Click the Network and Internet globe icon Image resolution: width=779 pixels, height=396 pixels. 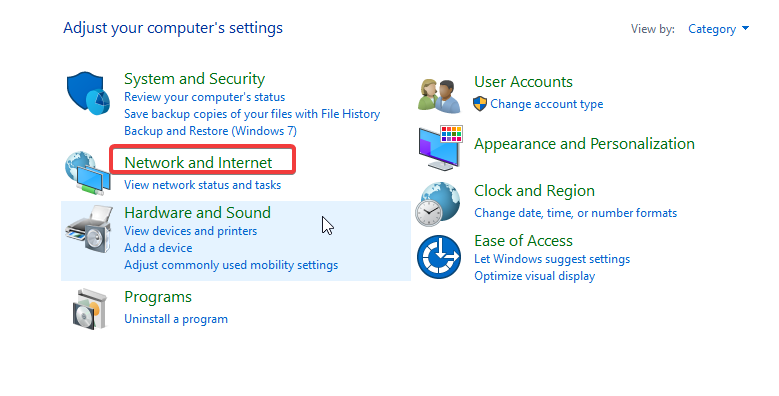click(87, 173)
